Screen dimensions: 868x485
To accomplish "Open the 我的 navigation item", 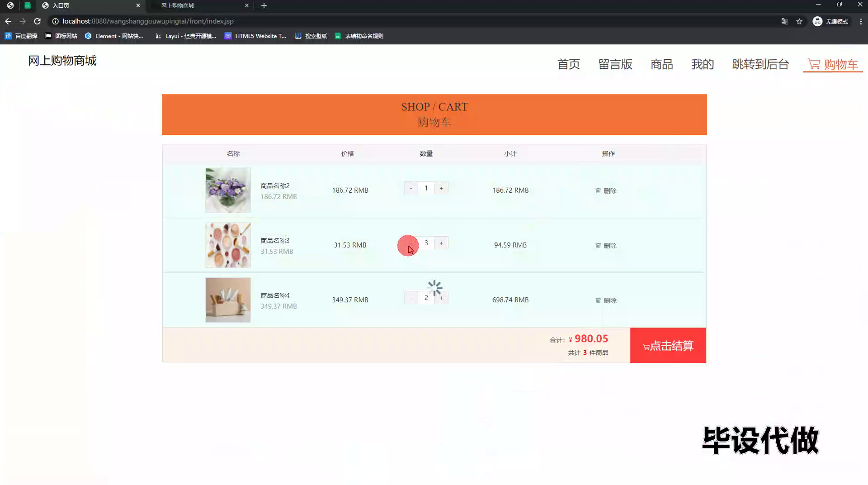I will (x=703, y=64).
